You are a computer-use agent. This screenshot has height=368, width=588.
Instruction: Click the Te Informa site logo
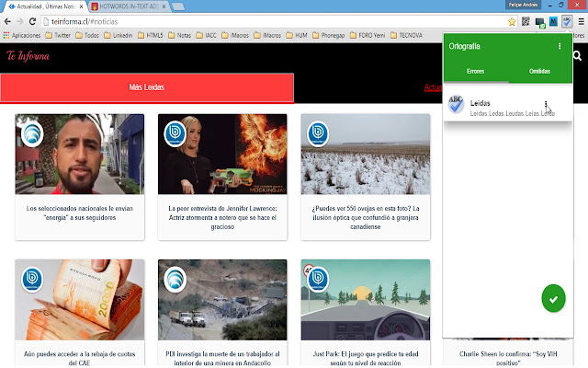click(28, 56)
